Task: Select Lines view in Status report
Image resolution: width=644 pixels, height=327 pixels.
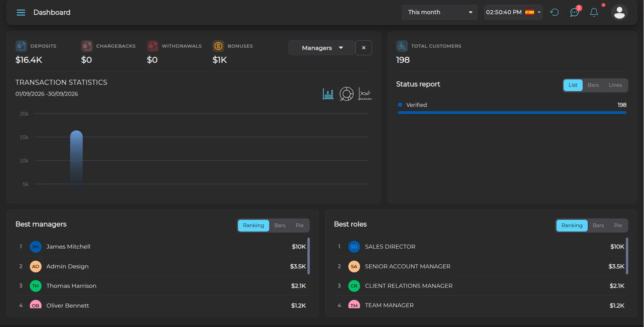Action: pos(615,85)
